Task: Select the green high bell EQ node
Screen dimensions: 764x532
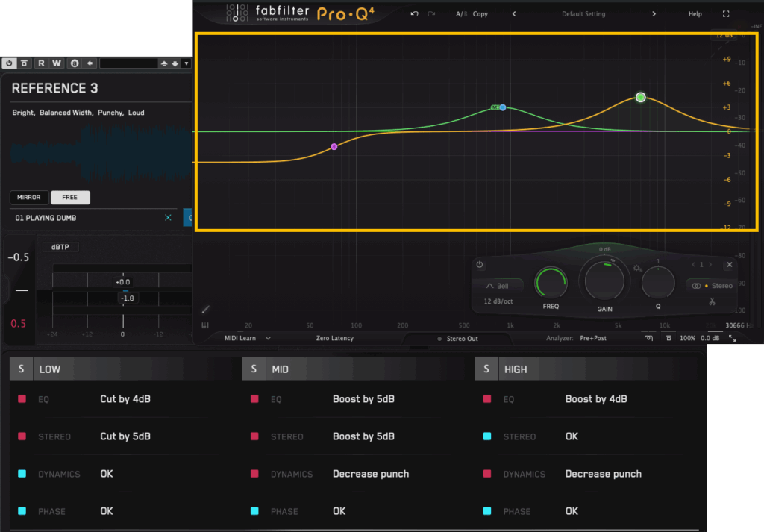Action: click(641, 98)
